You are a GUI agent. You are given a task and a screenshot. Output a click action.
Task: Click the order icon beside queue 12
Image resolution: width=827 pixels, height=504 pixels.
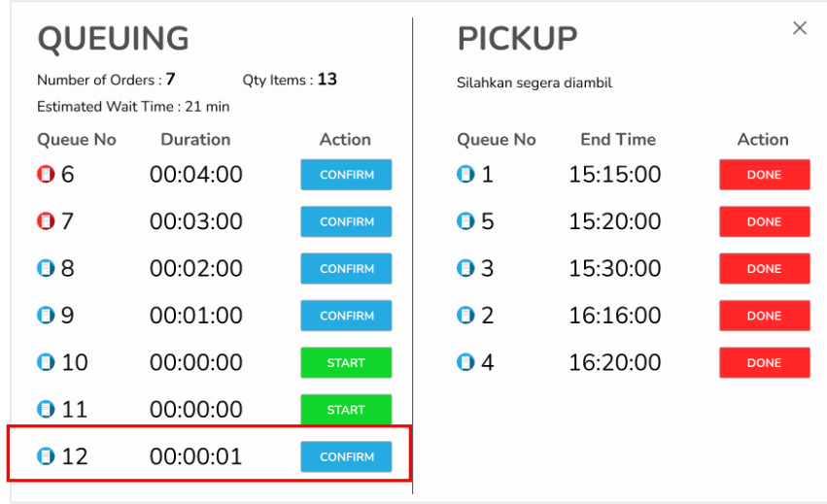pyautogui.click(x=46, y=456)
